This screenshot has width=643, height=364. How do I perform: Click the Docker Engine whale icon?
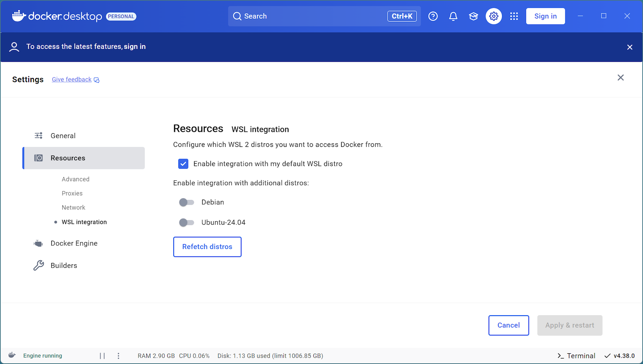pos(39,243)
